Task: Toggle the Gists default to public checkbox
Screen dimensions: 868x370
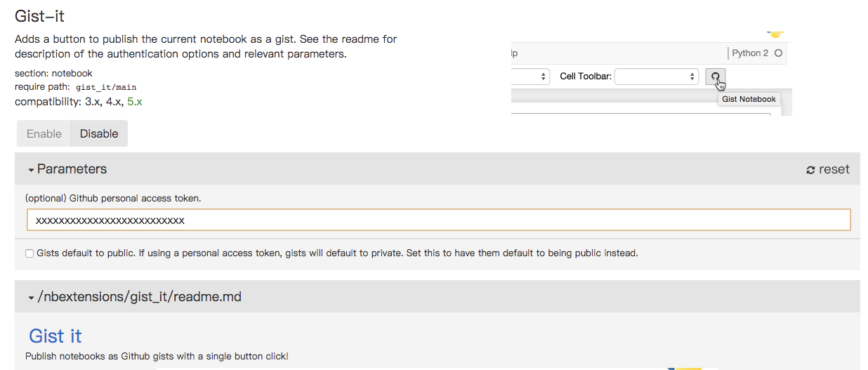Action: coord(29,253)
